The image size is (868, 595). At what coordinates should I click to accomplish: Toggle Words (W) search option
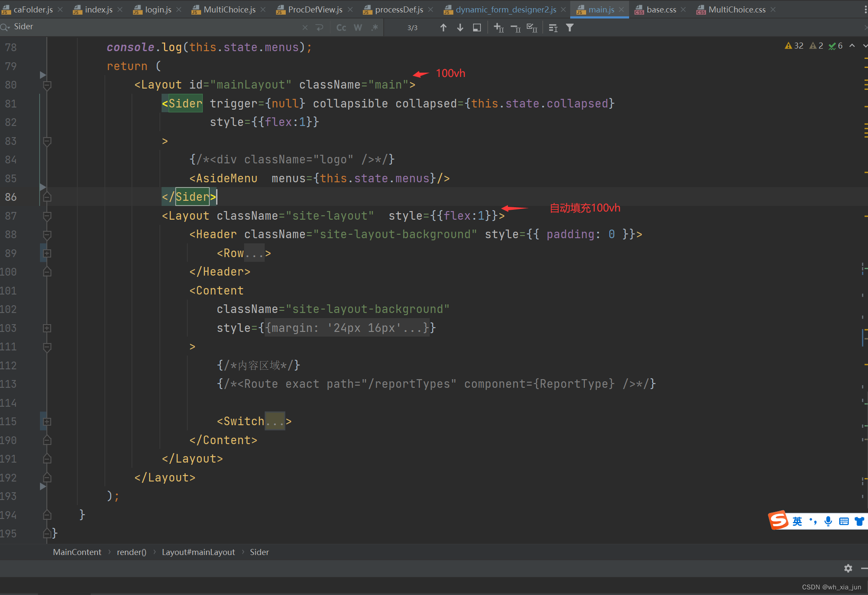tap(358, 28)
